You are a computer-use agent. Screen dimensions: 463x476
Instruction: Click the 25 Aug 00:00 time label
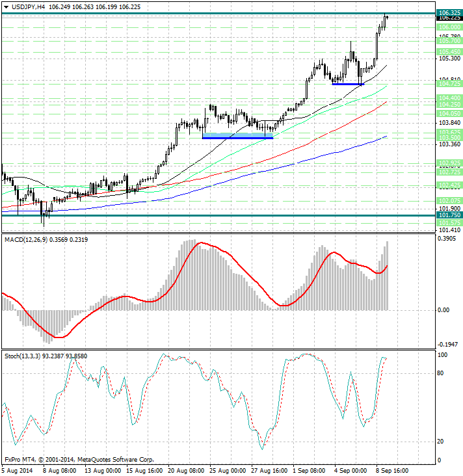pos(228,471)
